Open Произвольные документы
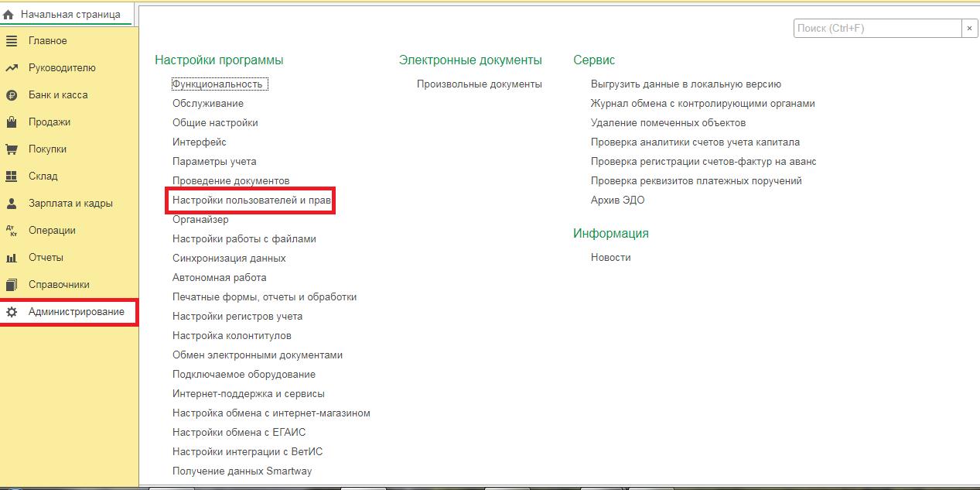This screenshot has width=980, height=490. 480,84
